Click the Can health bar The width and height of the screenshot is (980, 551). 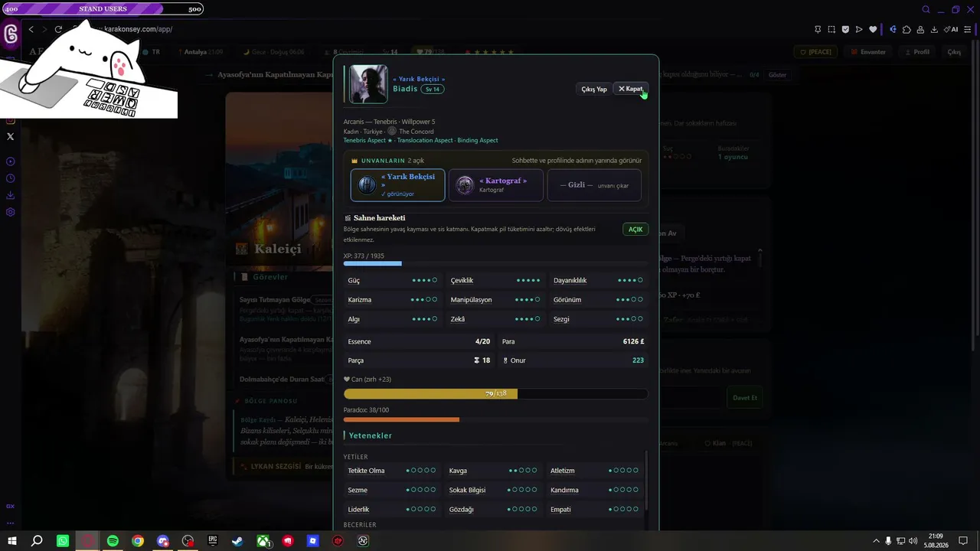495,394
